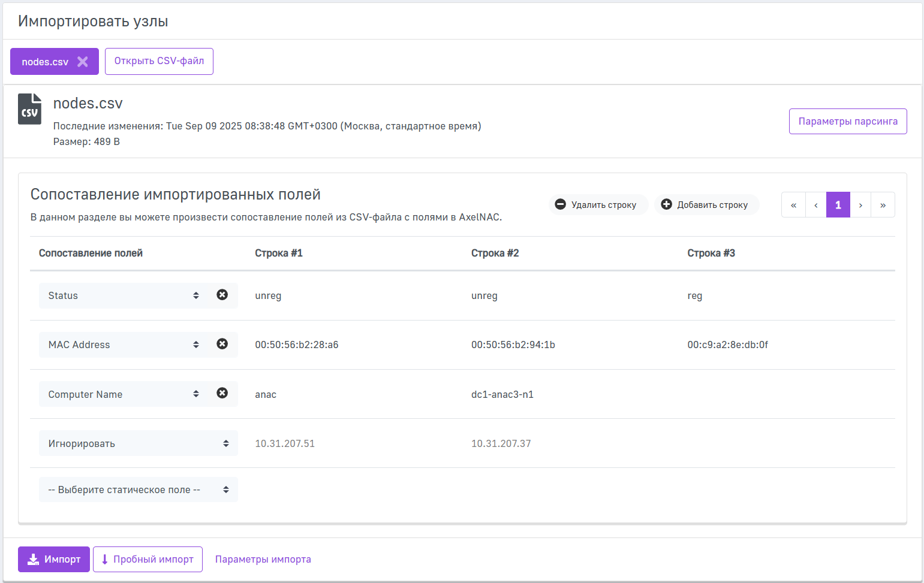The width and height of the screenshot is (924, 583).
Task: Clear the Computer Name field mapping
Action: click(x=222, y=393)
